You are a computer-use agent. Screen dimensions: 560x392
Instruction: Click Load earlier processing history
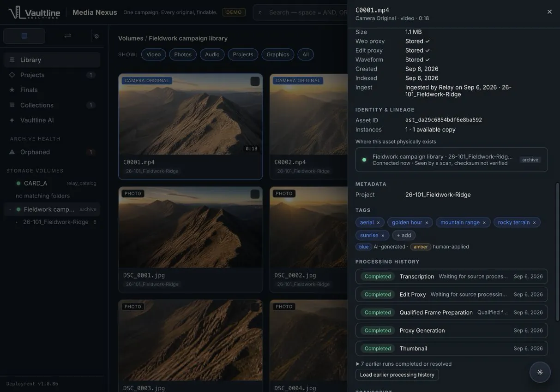click(x=397, y=375)
